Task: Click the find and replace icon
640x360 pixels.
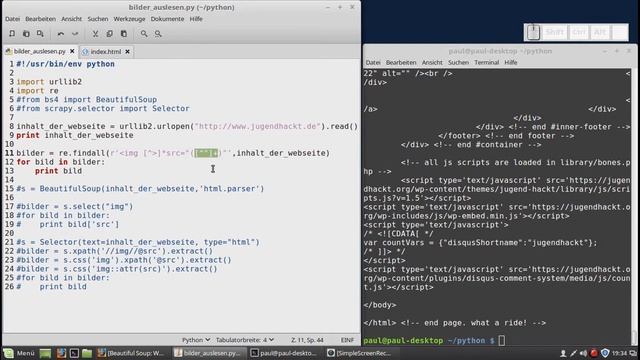Action: [158, 34]
